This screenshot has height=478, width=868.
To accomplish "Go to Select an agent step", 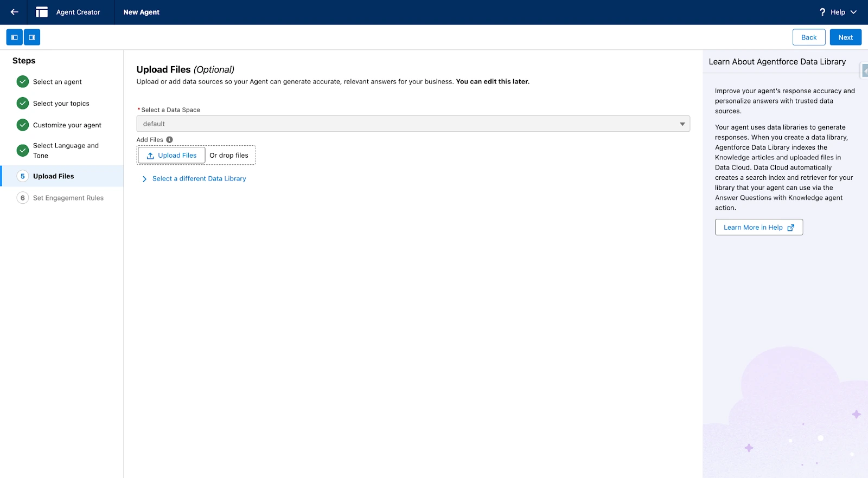I will pos(58,82).
